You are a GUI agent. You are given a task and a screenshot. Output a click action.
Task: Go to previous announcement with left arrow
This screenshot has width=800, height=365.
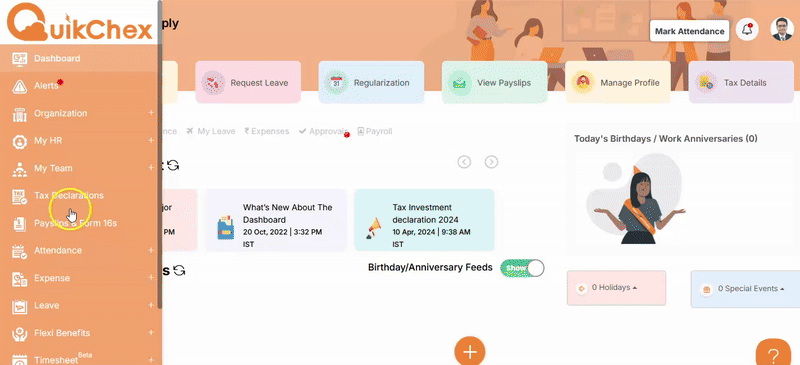464,162
